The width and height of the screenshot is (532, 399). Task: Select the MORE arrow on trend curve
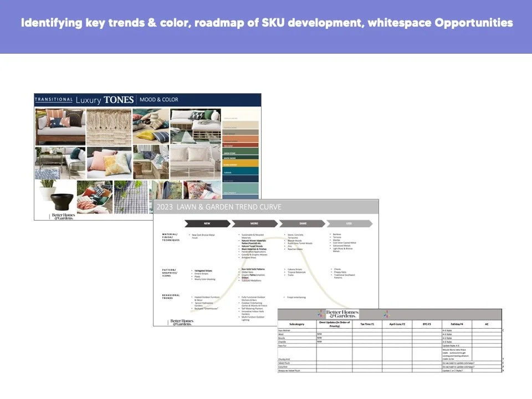coord(254,223)
